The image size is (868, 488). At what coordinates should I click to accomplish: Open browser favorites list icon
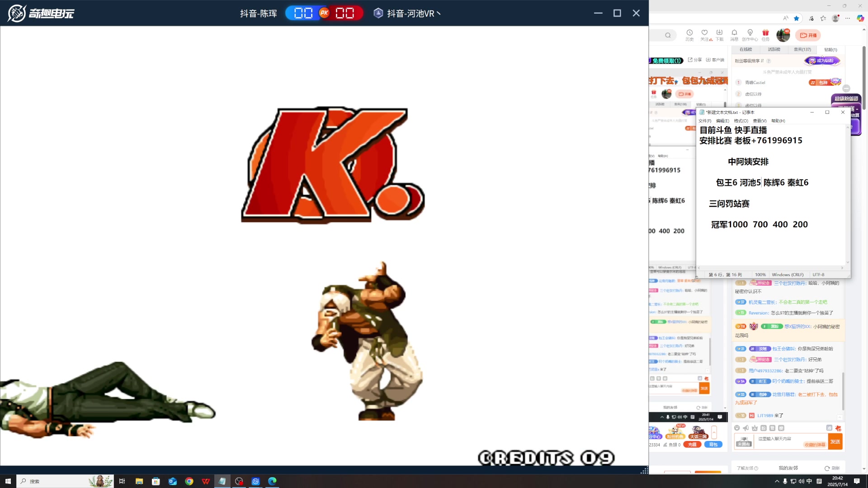(823, 18)
